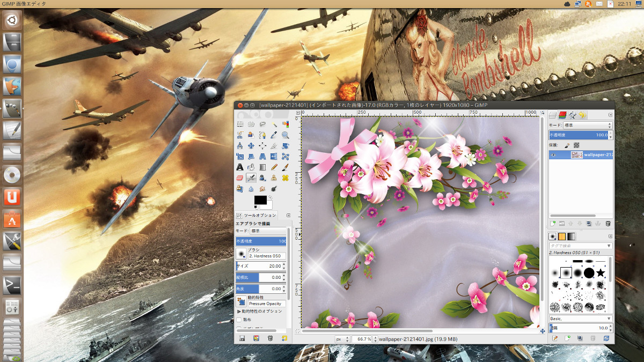Switch to the Undo History tab

click(x=582, y=114)
